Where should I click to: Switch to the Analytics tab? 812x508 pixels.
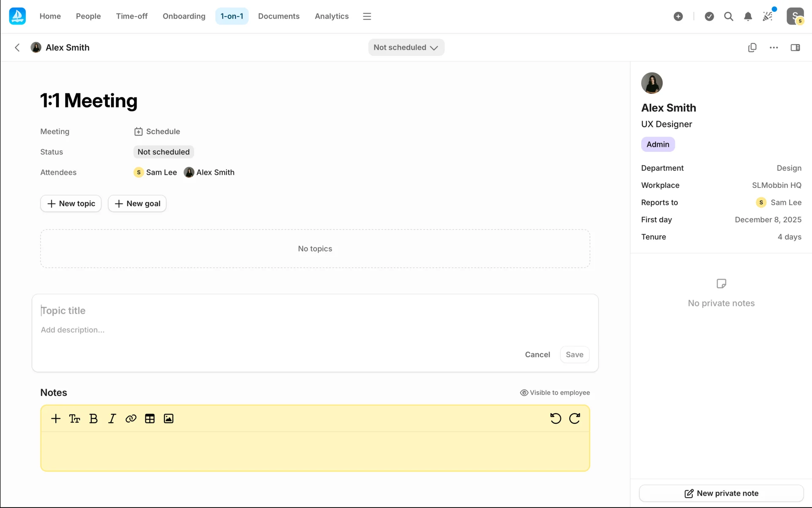332,17
